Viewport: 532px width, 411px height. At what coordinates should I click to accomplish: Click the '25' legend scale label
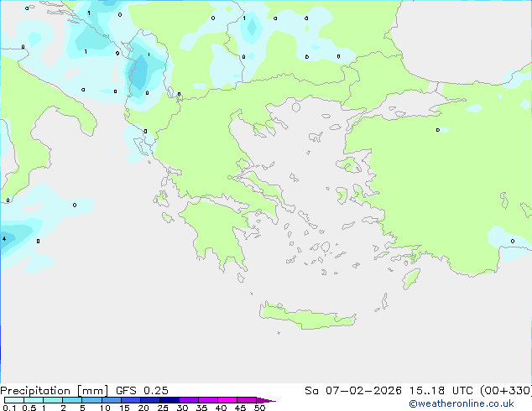(163, 408)
